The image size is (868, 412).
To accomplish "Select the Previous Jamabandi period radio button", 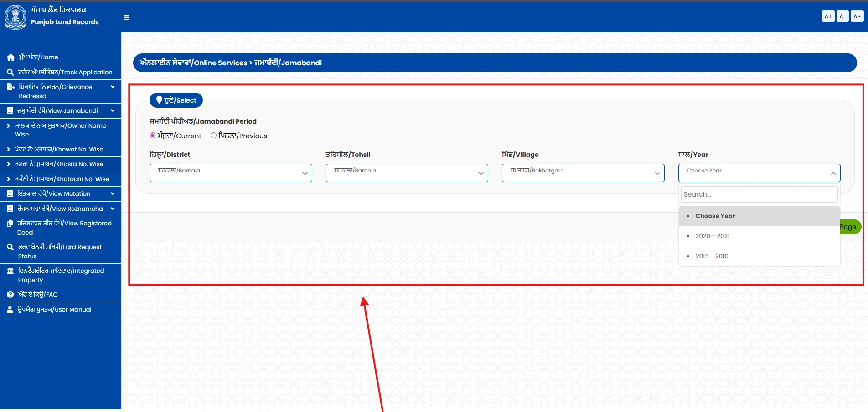I will click(213, 136).
